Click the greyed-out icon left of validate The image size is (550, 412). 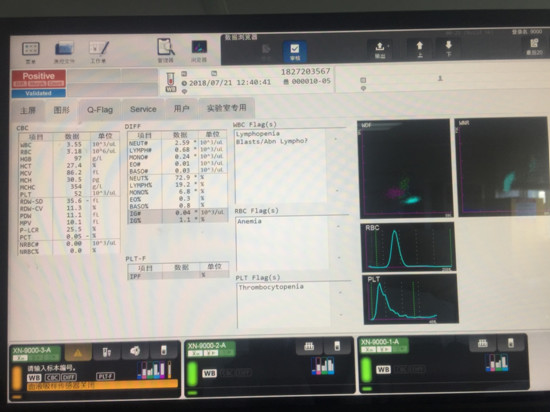pos(267,50)
